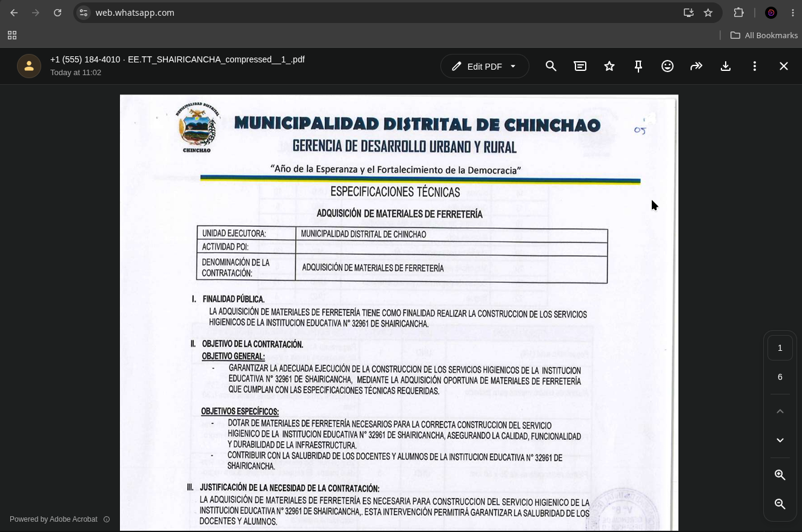Open site information icon in address bar
The image size is (802, 532).
(84, 12)
